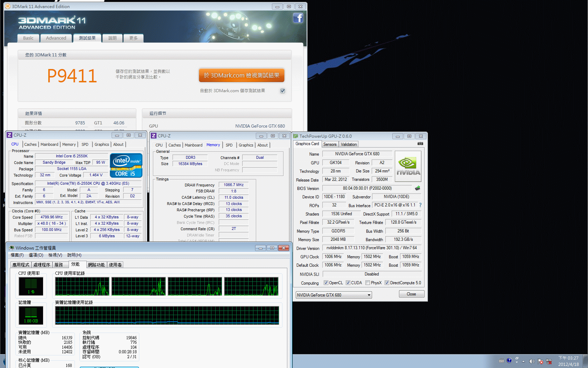588x368 pixels.
Task: Switch to 網路功能 tab in Task Manager
Action: coord(97,265)
